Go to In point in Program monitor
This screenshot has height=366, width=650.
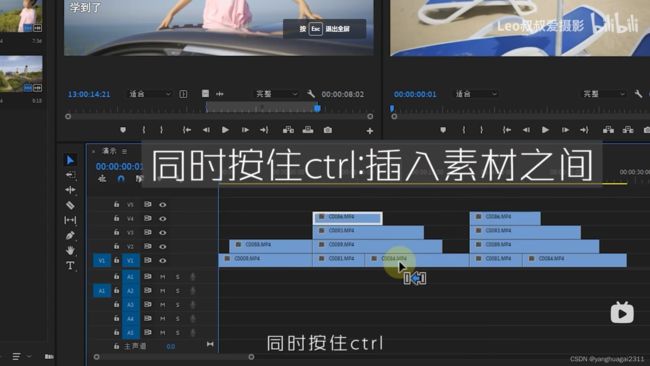(x=507, y=130)
